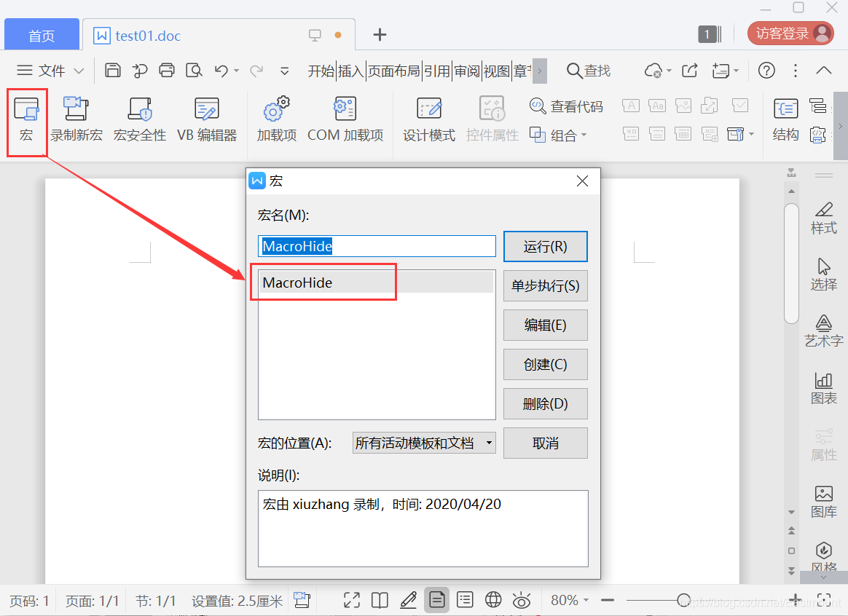This screenshot has height=616, width=848.
Task: Switch to the 开始 ribbon tab
Action: click(x=321, y=71)
